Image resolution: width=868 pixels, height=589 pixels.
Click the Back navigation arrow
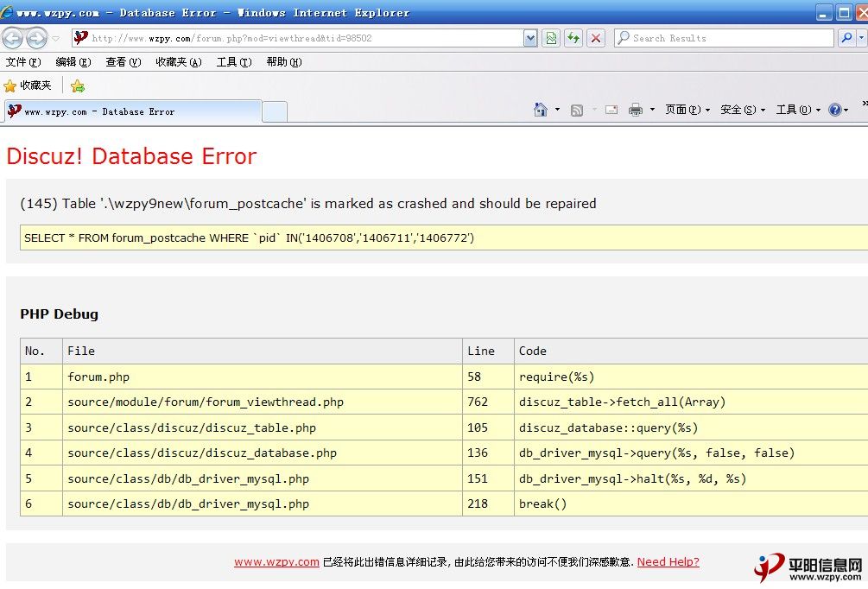(x=13, y=38)
